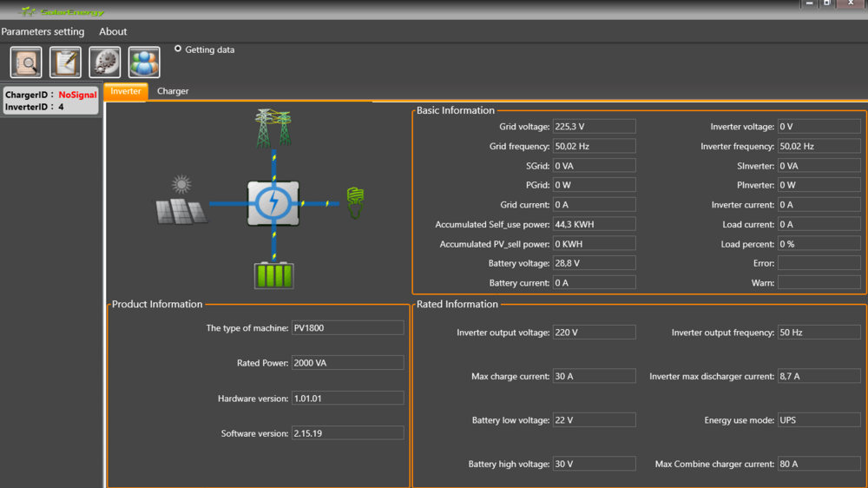This screenshot has width=868, height=488.
Task: Select the Inverter tab
Action: click(x=126, y=91)
